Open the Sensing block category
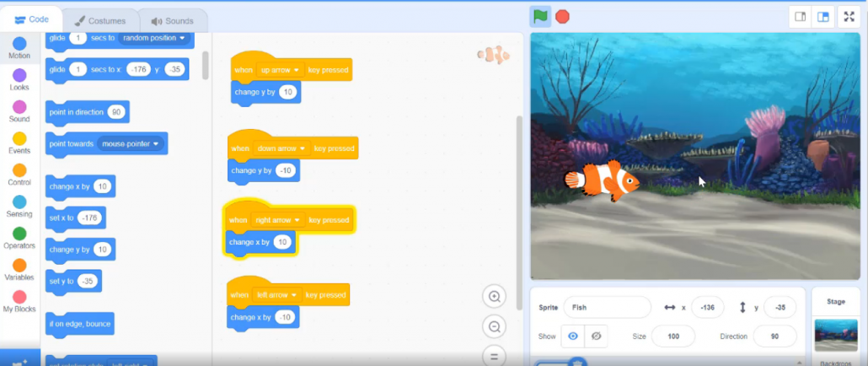Screen dimensions: 868x366 tap(19, 207)
